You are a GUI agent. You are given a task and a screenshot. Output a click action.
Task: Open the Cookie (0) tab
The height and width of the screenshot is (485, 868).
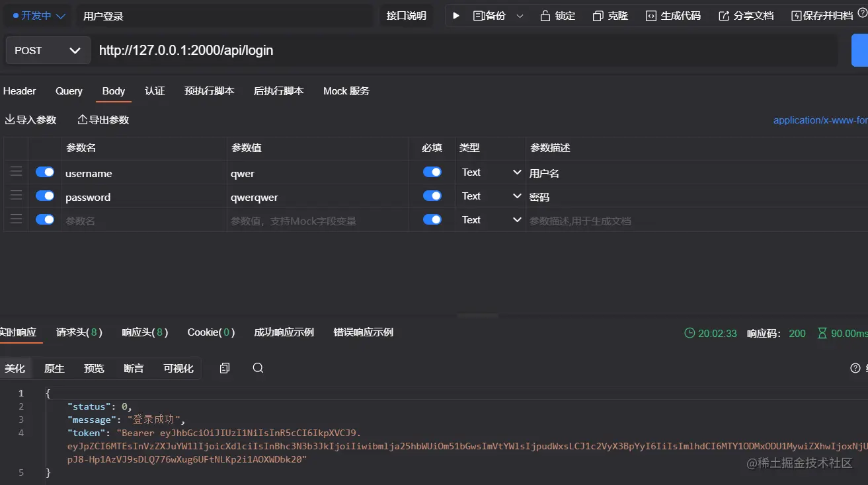click(211, 332)
